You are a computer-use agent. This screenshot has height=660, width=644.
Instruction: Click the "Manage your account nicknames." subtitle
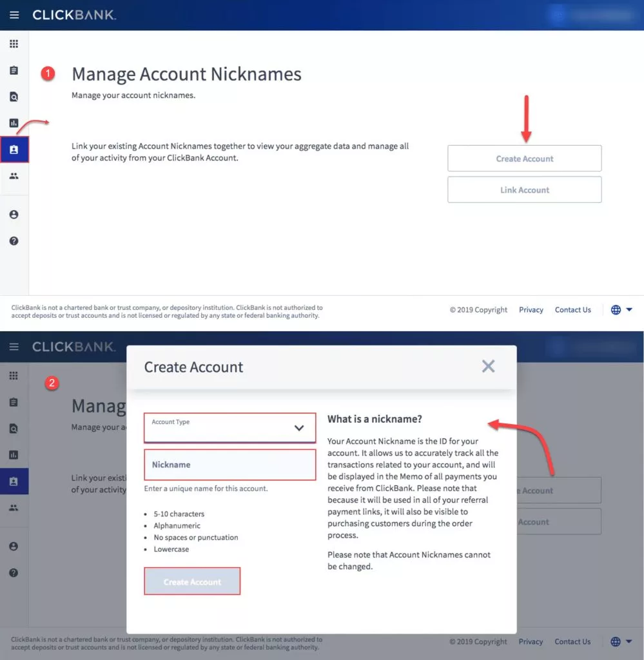pyautogui.click(x=133, y=95)
